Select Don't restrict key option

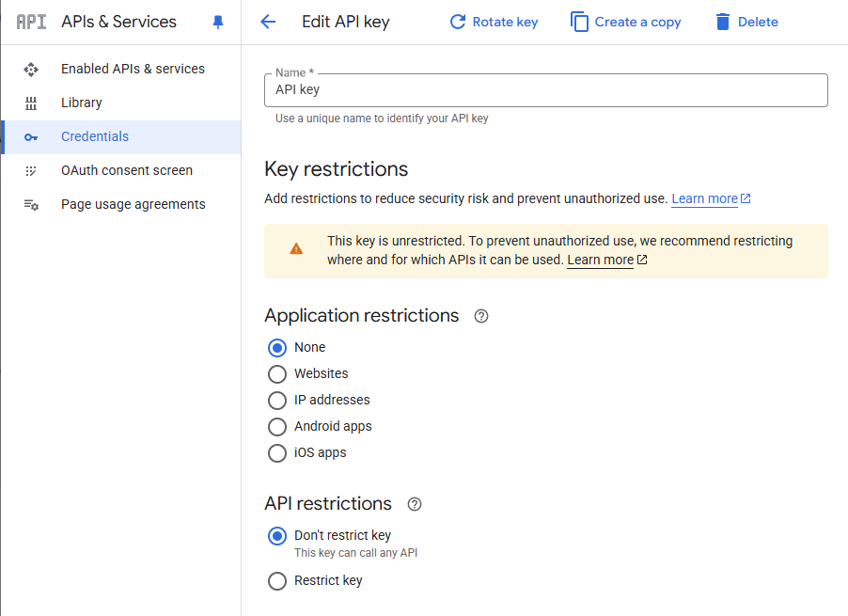click(277, 536)
